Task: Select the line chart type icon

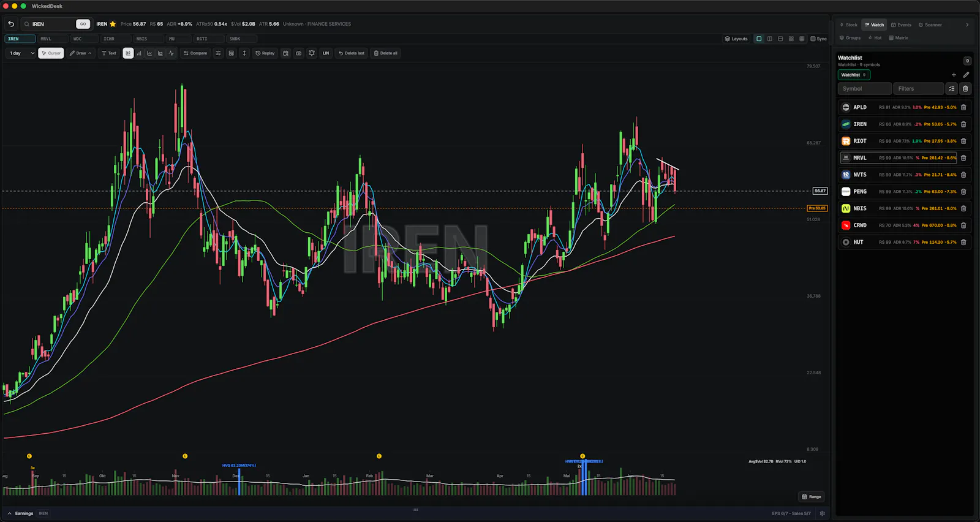Action: coord(149,53)
